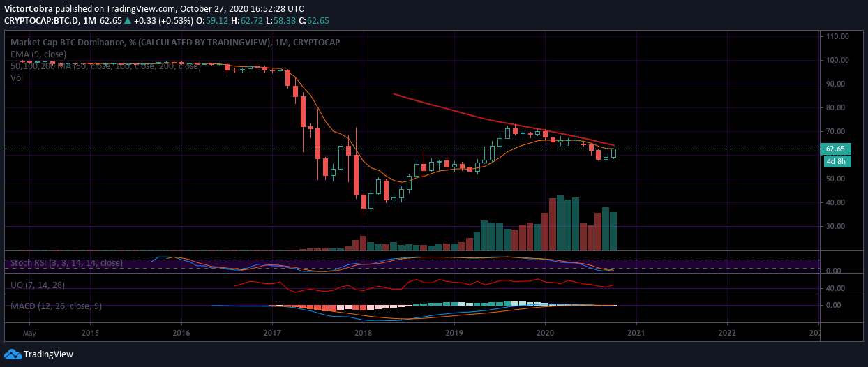Click the current price tag 62.65
This screenshot has width=868, height=367.
tap(835, 149)
